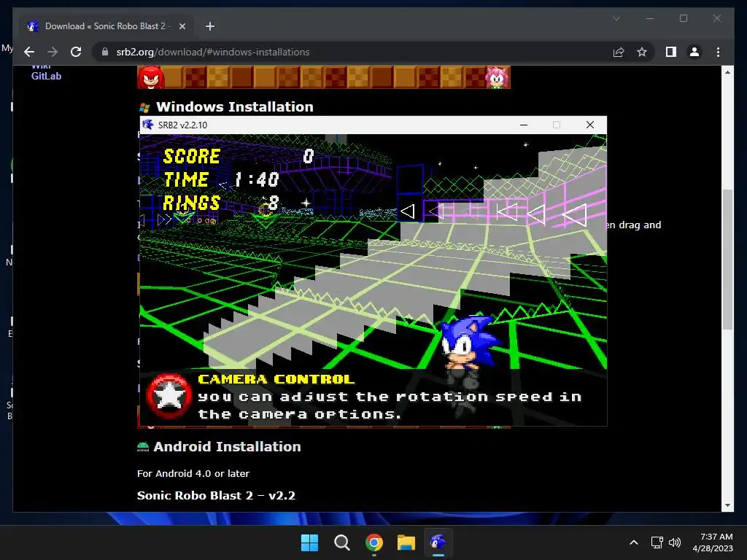This screenshot has width=747, height=560.
Task: Click the Amy character icon in banner
Action: pos(497,77)
